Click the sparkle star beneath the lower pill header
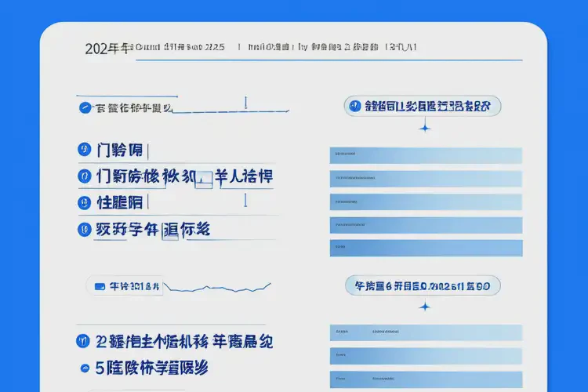 tap(425, 306)
